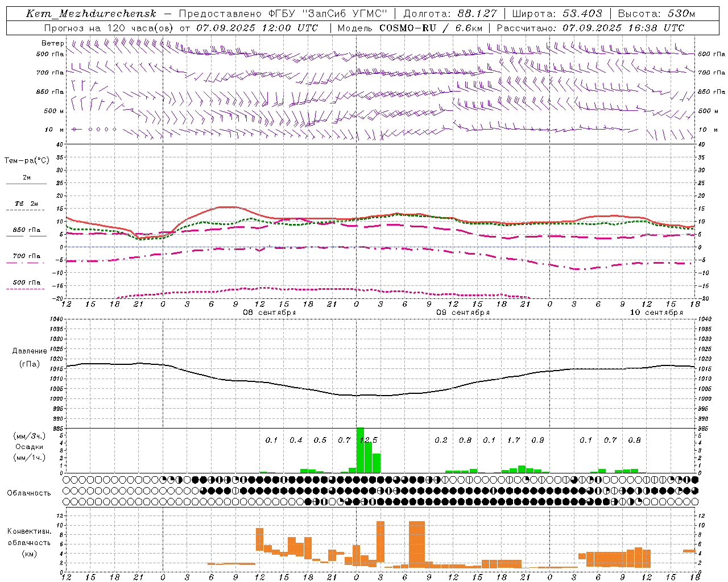Image resolution: width=728 pixels, height=582 pixels.
Task: Click the 09 сентября date label
Action: coord(463,312)
